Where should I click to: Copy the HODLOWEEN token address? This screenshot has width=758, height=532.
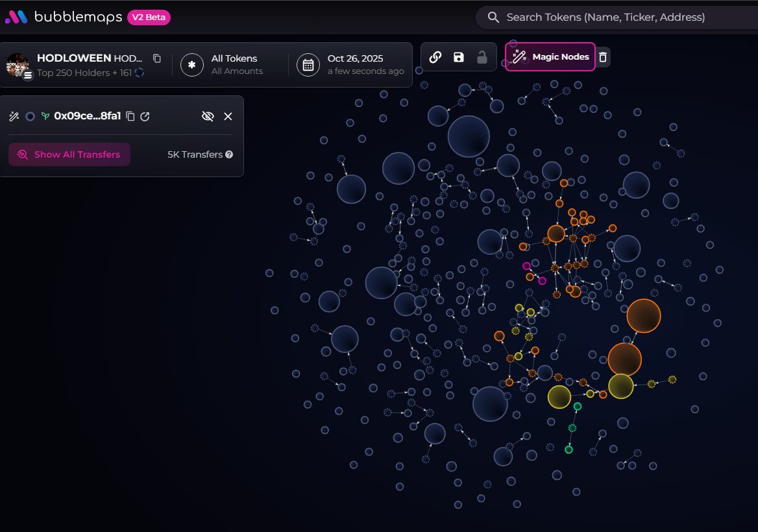156,58
